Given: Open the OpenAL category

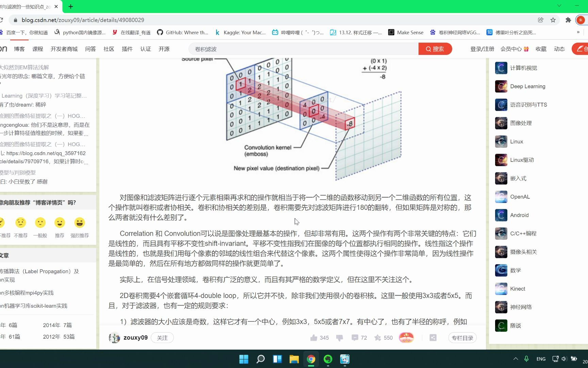Looking at the screenshot, I should (x=520, y=197).
